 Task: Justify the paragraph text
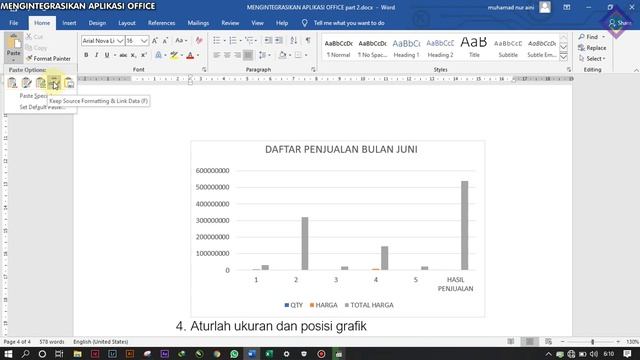(x=248, y=55)
